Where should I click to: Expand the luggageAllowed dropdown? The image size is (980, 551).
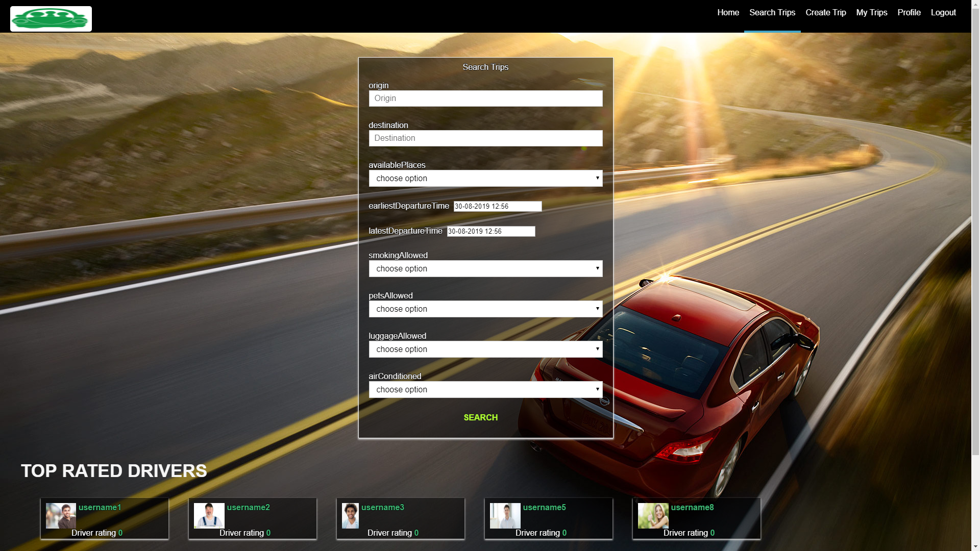(x=485, y=349)
